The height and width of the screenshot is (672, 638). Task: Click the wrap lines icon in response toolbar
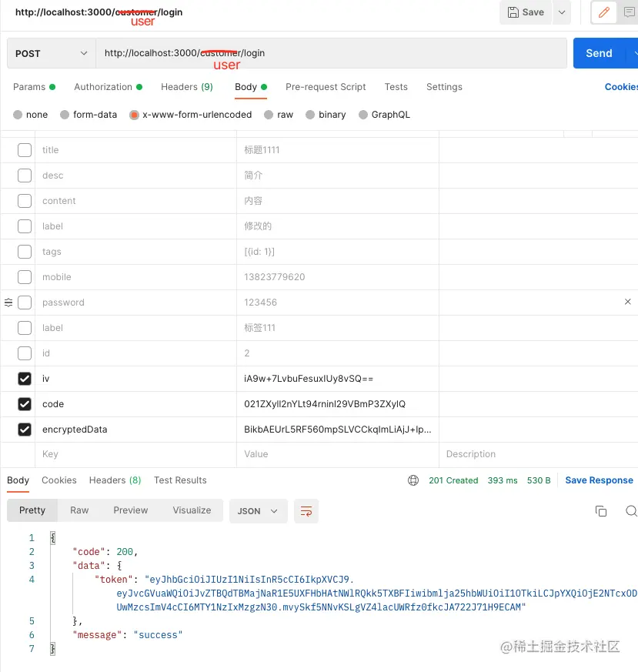pos(306,511)
